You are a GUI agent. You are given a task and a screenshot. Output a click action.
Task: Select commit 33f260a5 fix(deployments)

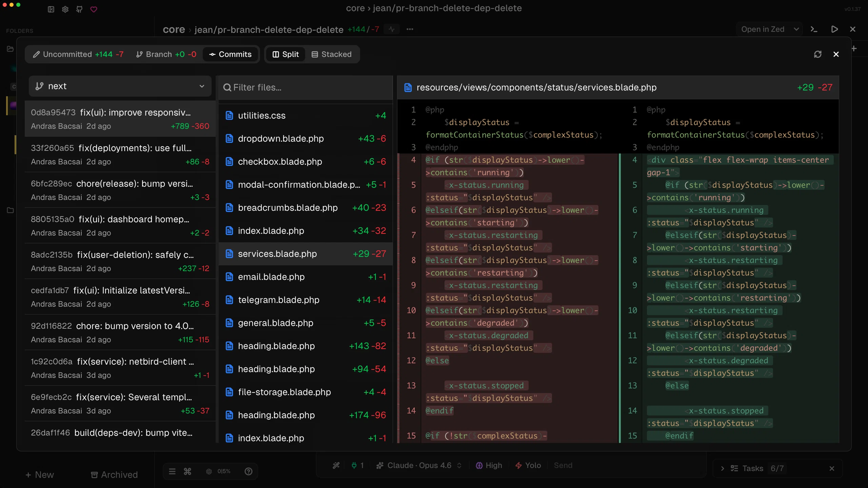(120, 155)
